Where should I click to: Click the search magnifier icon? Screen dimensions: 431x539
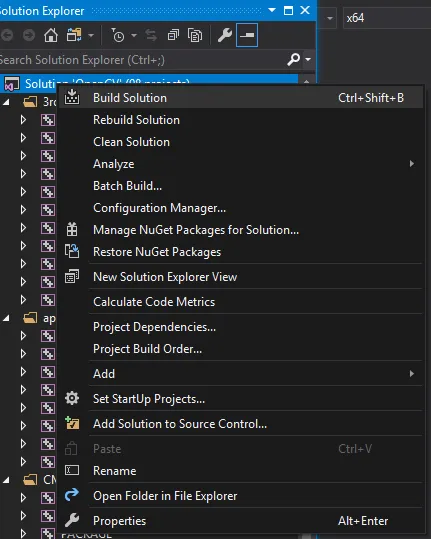(294, 59)
